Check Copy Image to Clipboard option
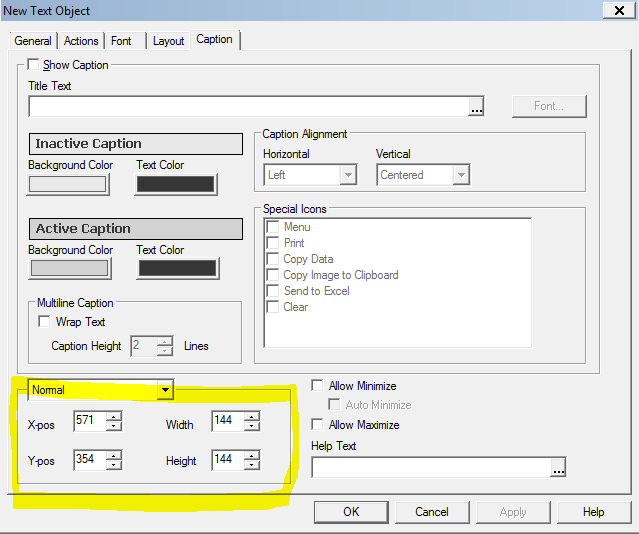The image size is (639, 534). (x=273, y=275)
